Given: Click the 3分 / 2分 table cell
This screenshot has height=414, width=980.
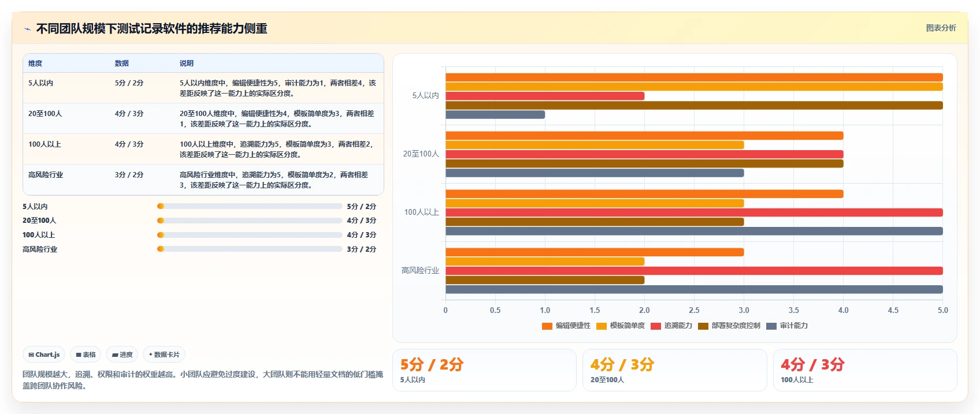Looking at the screenshot, I should pyautogui.click(x=129, y=175).
